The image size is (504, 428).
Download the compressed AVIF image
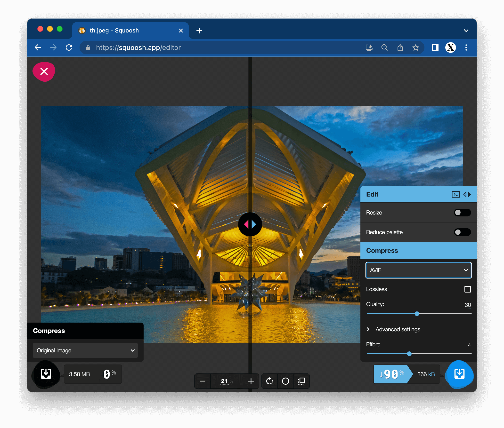coord(459,374)
